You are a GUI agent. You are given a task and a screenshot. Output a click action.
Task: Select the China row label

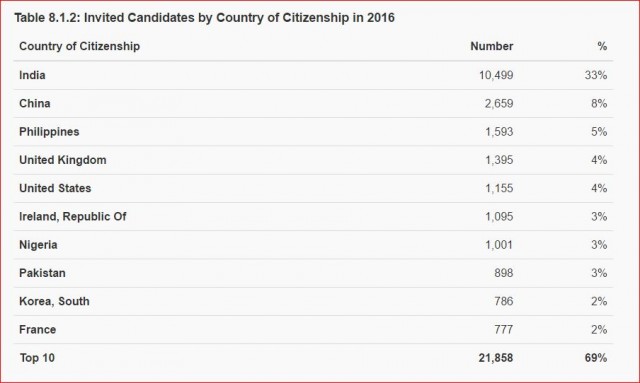click(x=35, y=103)
